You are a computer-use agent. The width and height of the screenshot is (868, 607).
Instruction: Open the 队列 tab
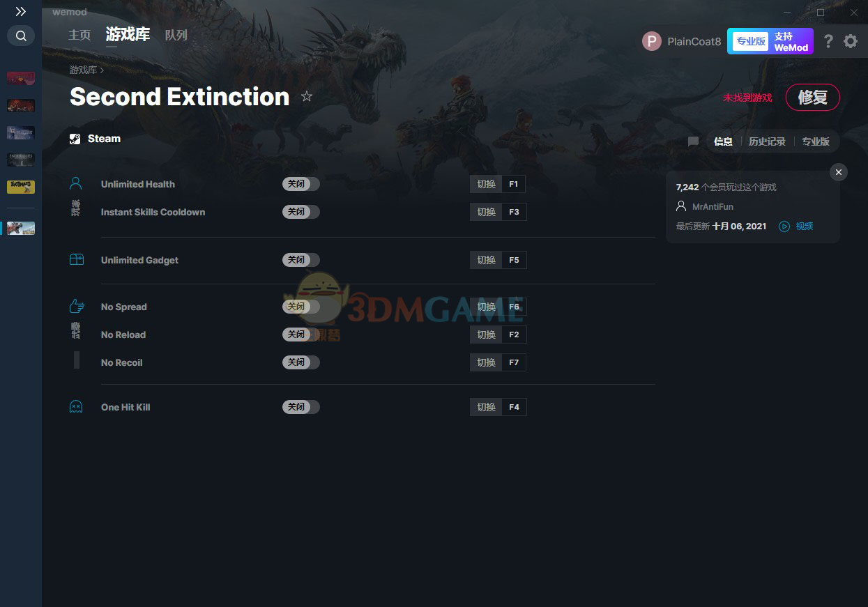(176, 35)
